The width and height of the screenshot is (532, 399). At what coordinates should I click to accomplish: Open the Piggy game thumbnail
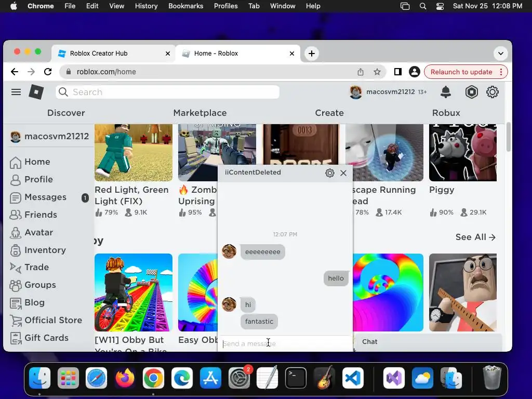[x=463, y=152]
